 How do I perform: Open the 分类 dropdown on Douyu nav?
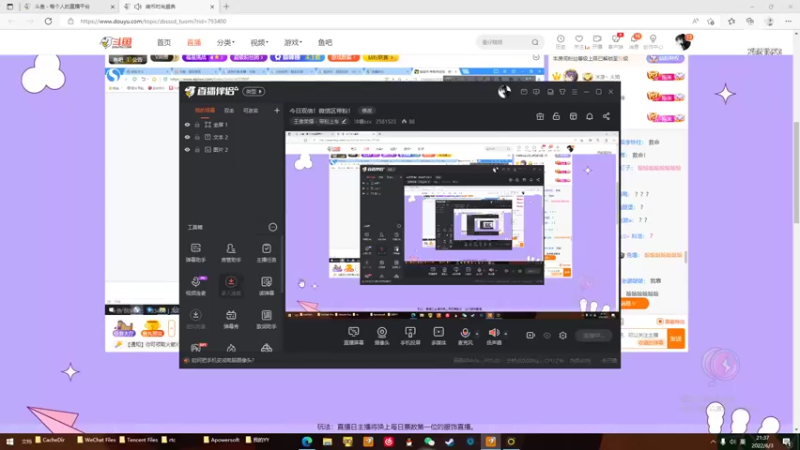coord(226,42)
